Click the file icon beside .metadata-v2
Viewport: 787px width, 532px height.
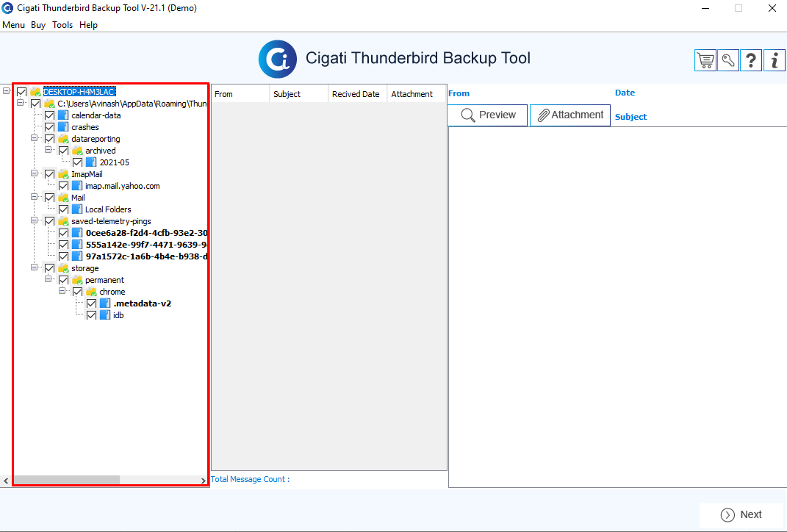(105, 303)
